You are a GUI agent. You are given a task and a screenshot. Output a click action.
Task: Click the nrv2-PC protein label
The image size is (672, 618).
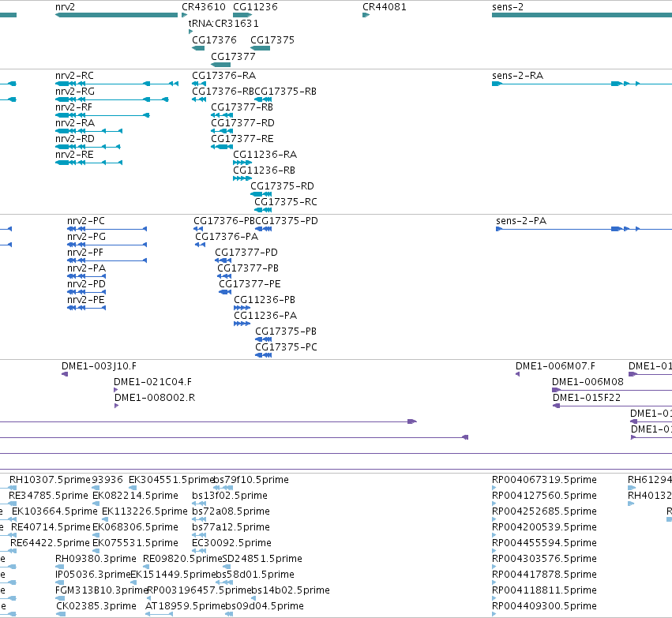point(86,221)
